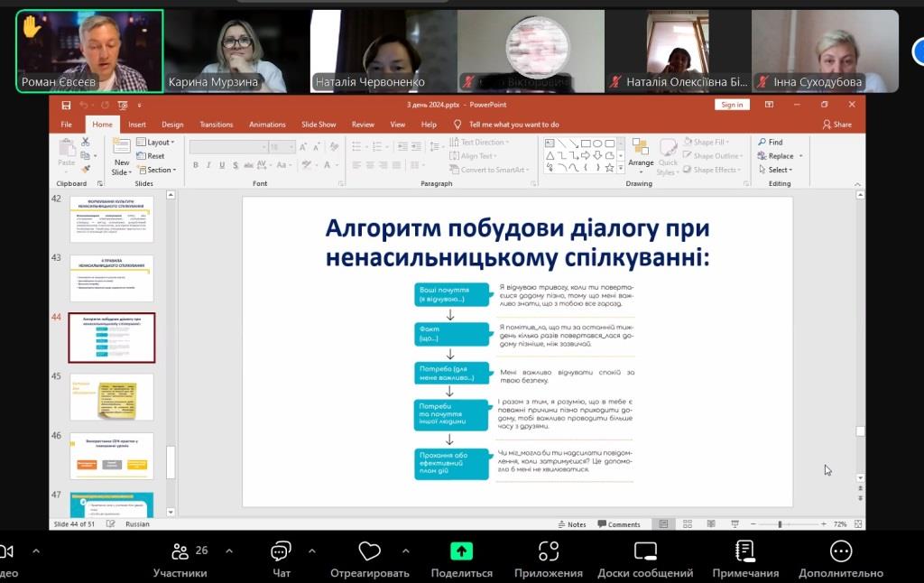The height and width of the screenshot is (583, 924).
Task: Click the Notes button in status bar
Action: tap(571, 524)
